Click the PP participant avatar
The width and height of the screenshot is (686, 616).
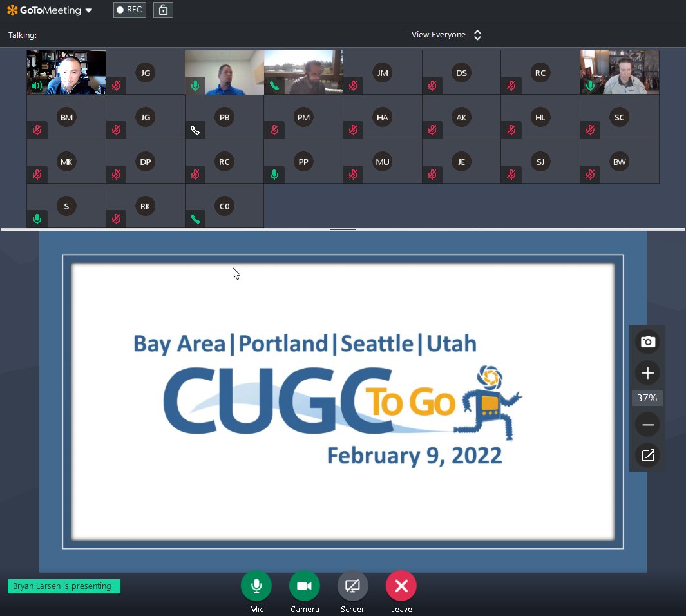point(303,162)
